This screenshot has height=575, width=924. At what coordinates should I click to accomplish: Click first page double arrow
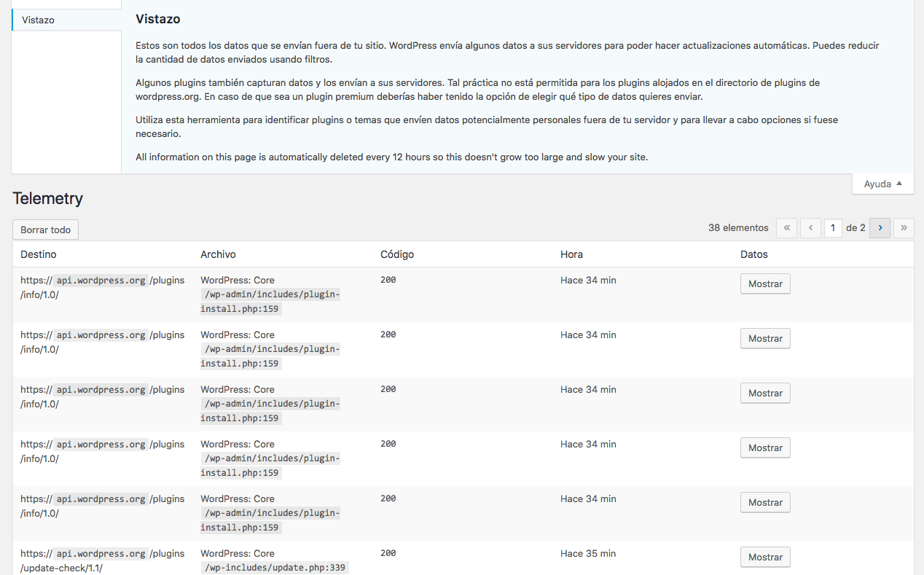point(786,228)
